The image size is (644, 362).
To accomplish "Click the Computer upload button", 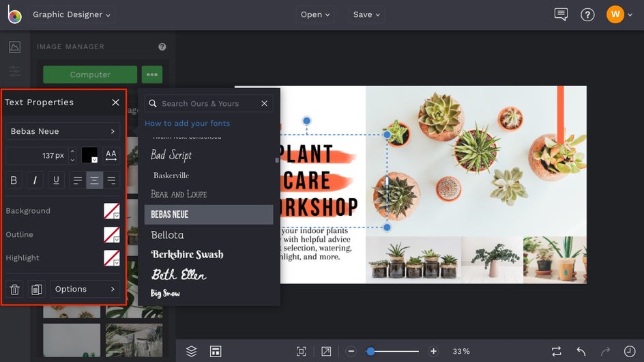I will (90, 74).
